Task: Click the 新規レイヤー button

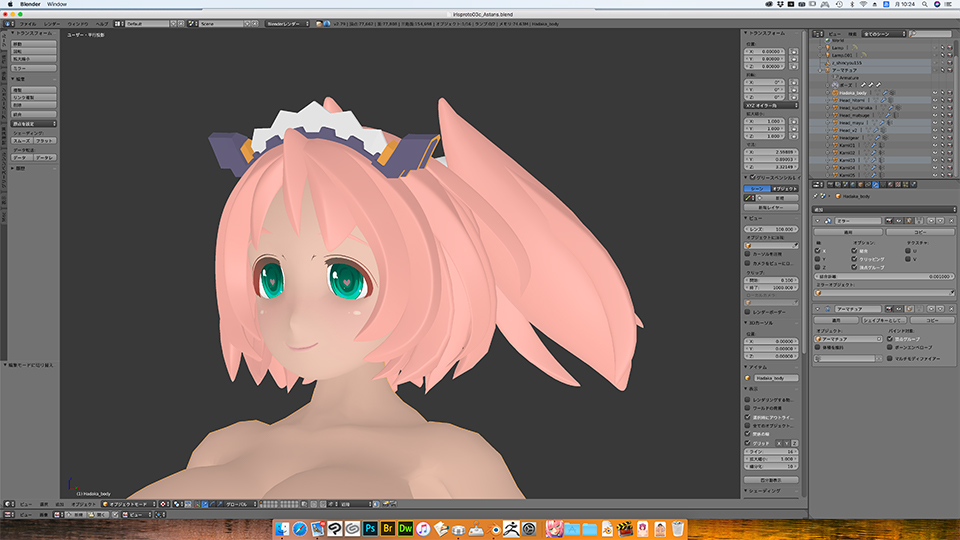Action: tap(771, 208)
